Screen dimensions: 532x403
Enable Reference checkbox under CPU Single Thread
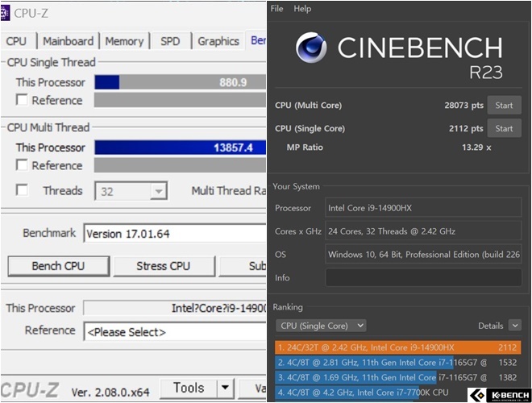pyautogui.click(x=22, y=100)
